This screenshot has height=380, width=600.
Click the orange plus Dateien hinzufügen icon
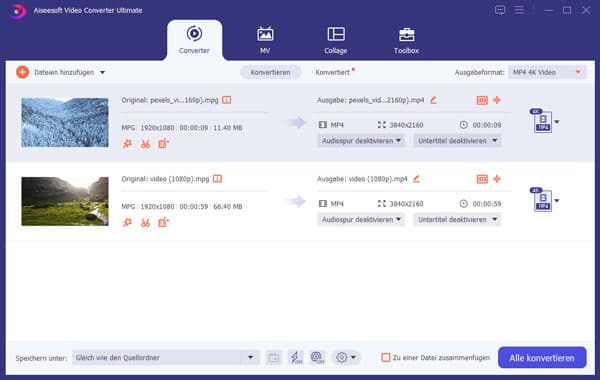23,72
